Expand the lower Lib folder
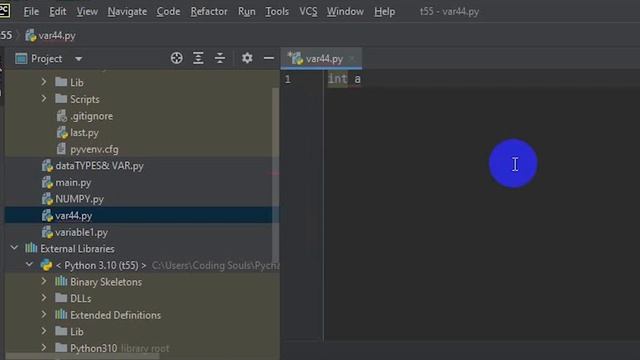This screenshot has height=360, width=640. click(44, 331)
